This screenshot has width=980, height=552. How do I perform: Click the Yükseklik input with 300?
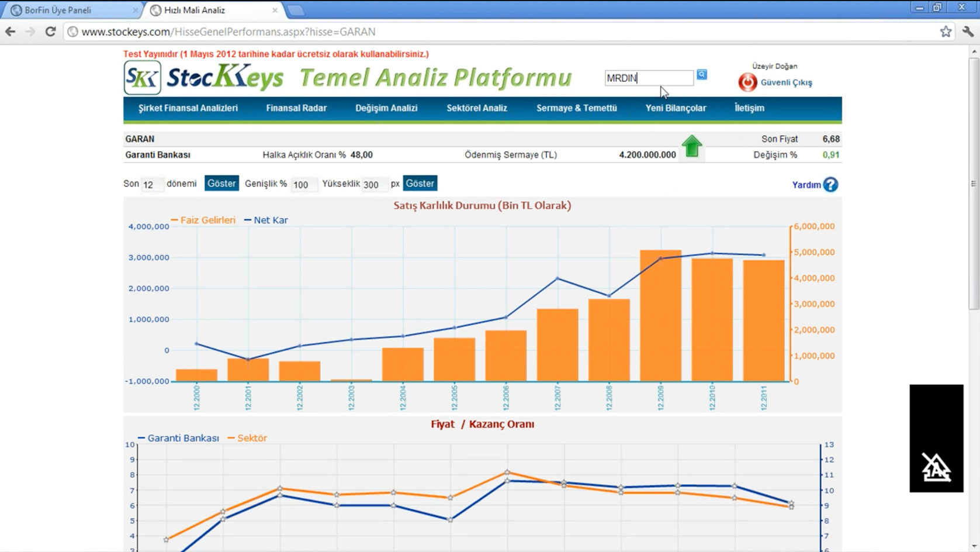coord(375,184)
